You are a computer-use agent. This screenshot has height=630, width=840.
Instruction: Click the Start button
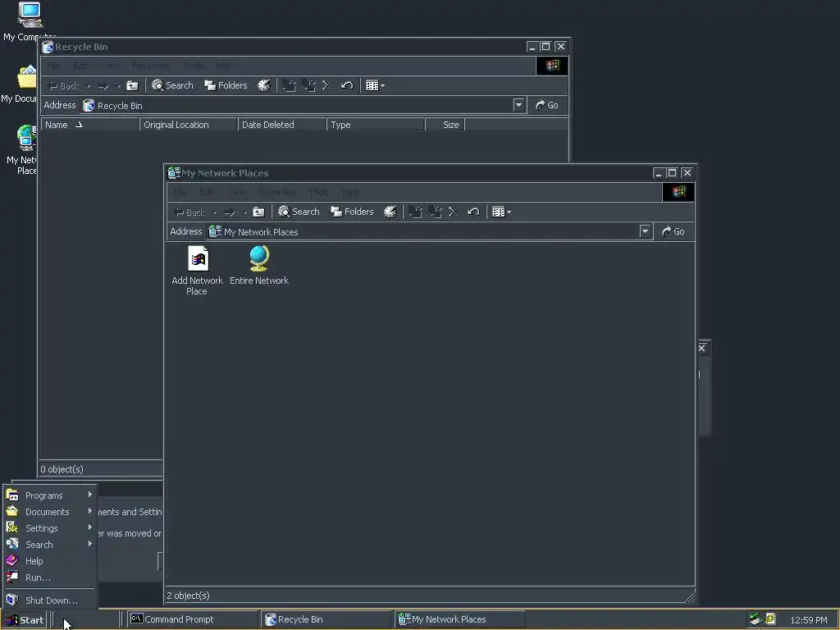25,620
